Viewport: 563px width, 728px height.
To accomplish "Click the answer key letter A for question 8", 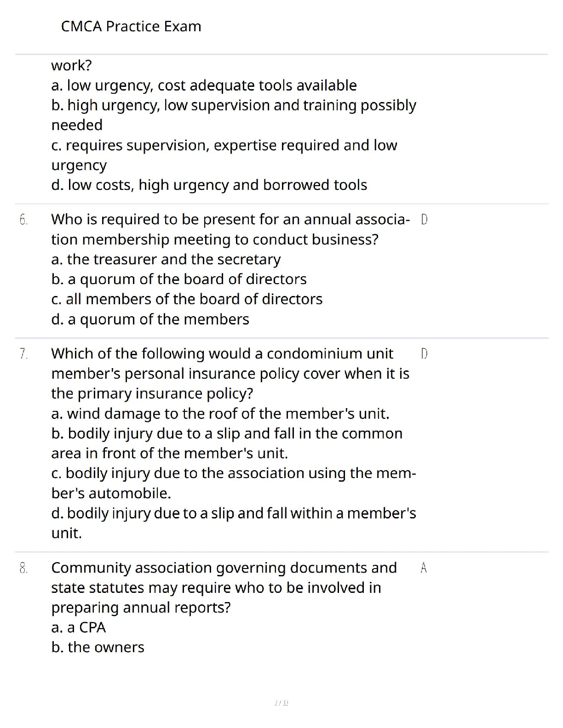I will click(x=424, y=569).
